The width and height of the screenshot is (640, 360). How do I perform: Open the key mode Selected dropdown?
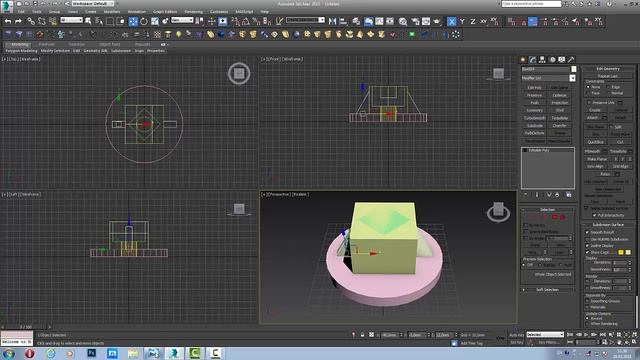click(545, 334)
